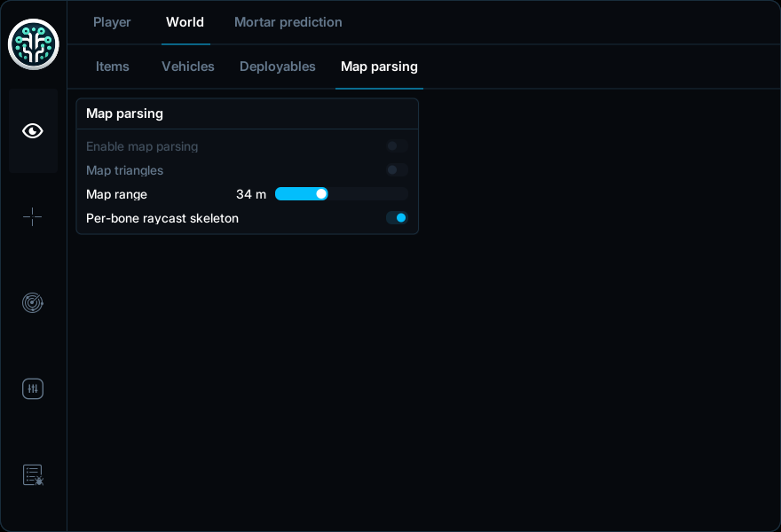Open the eye visuals section

point(33,131)
